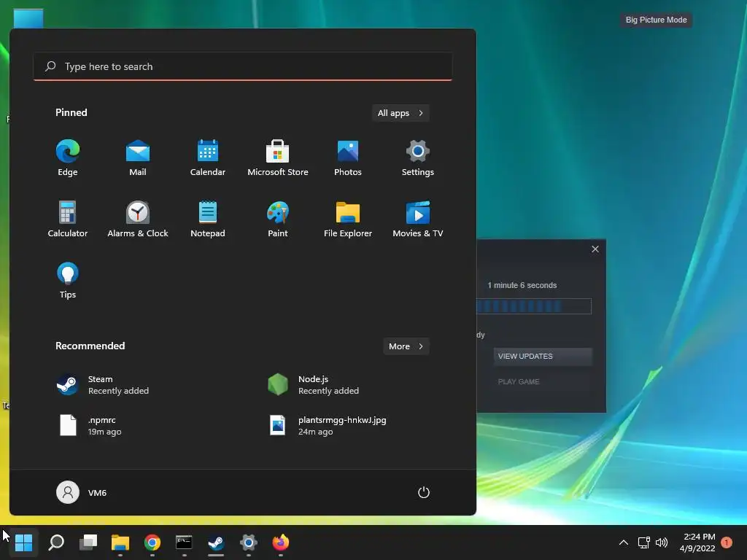The image size is (747, 560).
Task: Open taskbar Search magnifier
Action: click(56, 542)
